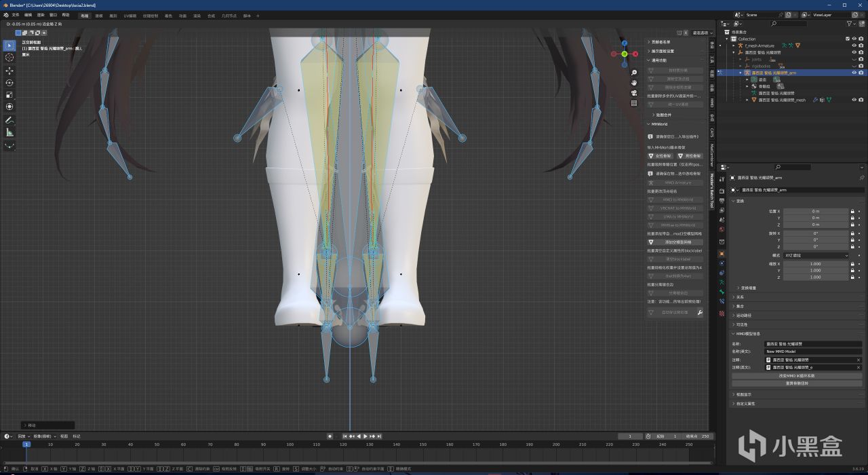Click the zoom magnifier viewport icon
Screen dimensions: 868x475
tap(633, 73)
